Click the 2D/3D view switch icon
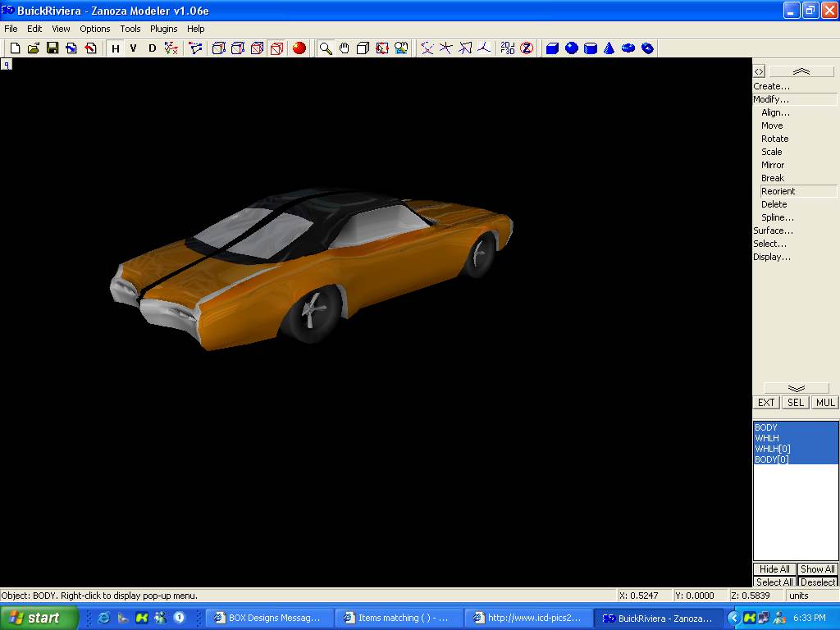This screenshot has width=840, height=630. tap(508, 48)
